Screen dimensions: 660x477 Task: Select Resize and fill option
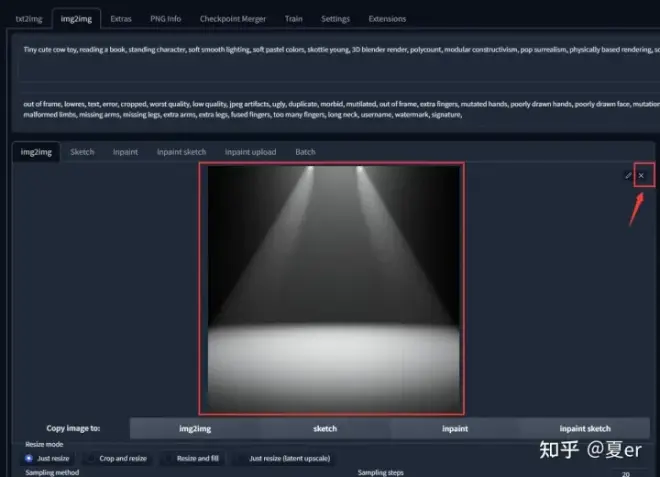tap(192, 458)
